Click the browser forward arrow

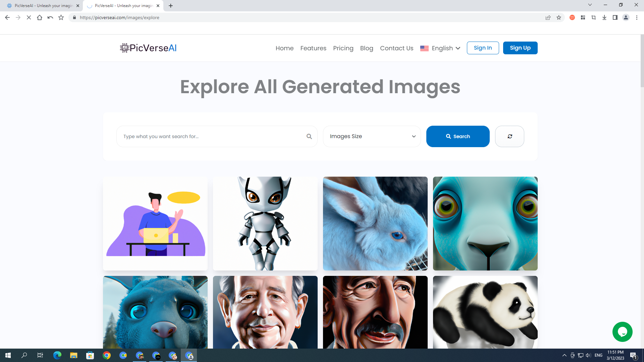pos(18,17)
